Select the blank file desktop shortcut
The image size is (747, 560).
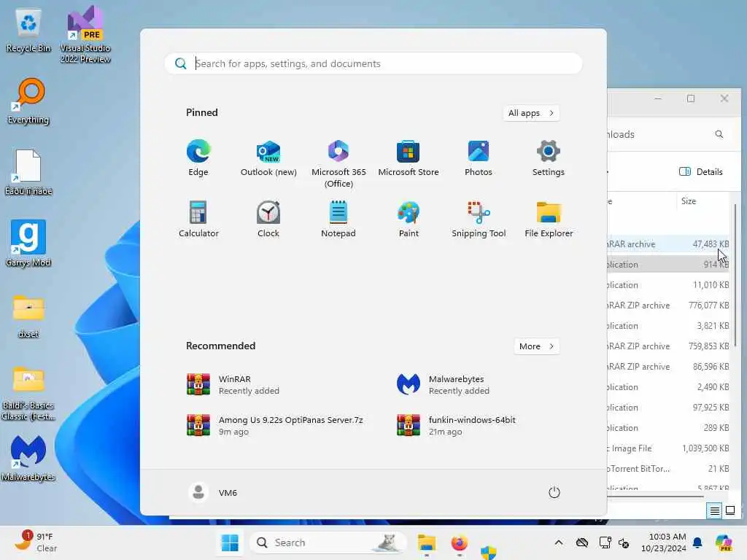point(28,172)
